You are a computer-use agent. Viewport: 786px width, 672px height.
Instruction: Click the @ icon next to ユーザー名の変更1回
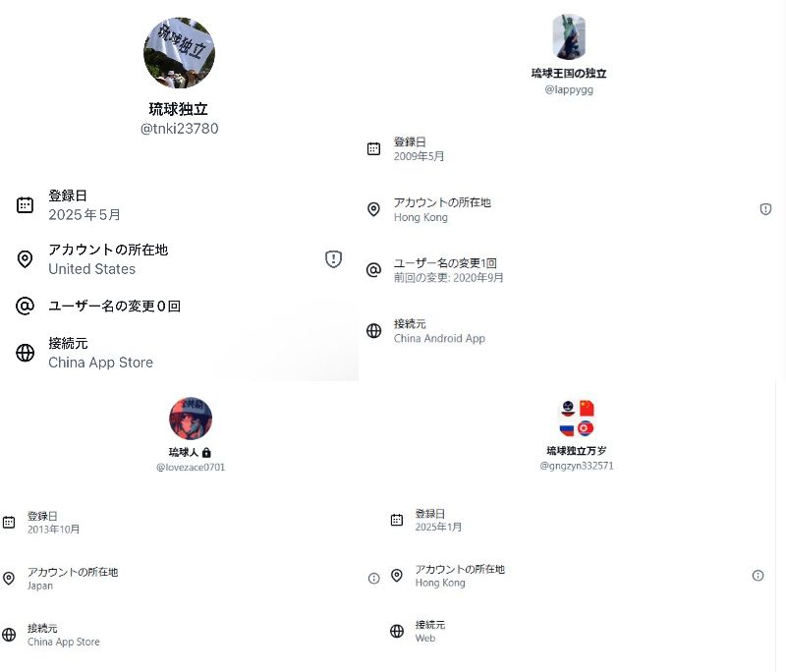click(x=374, y=270)
